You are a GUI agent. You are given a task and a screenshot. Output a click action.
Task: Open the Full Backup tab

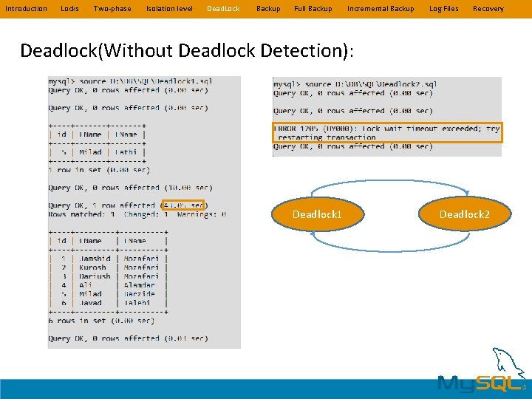(313, 9)
